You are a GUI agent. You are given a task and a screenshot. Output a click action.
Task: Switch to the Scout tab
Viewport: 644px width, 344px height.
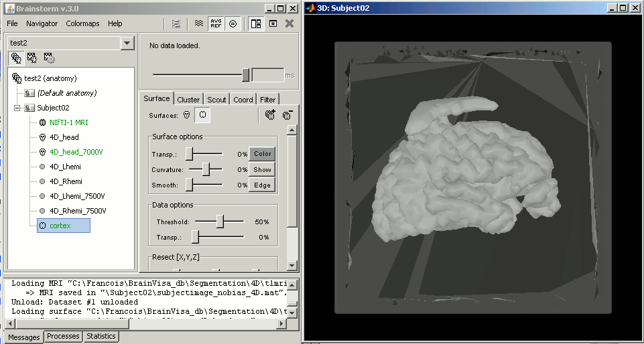[216, 100]
